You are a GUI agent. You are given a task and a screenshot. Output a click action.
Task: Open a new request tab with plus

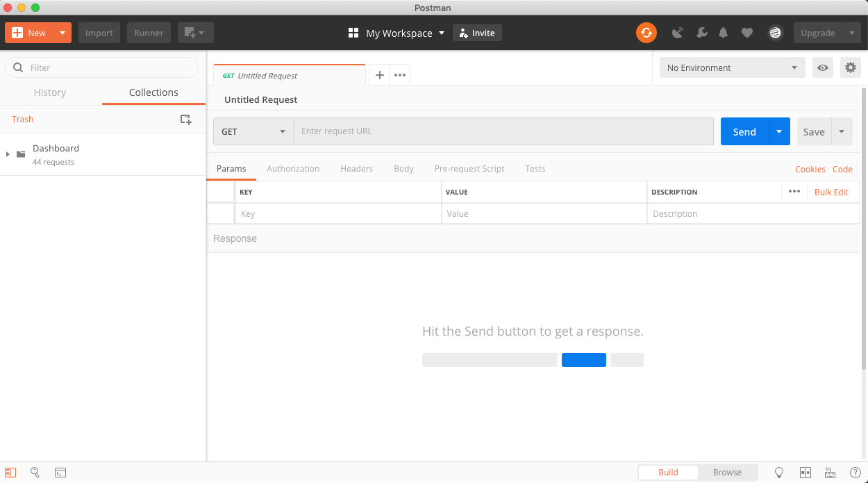click(x=379, y=75)
